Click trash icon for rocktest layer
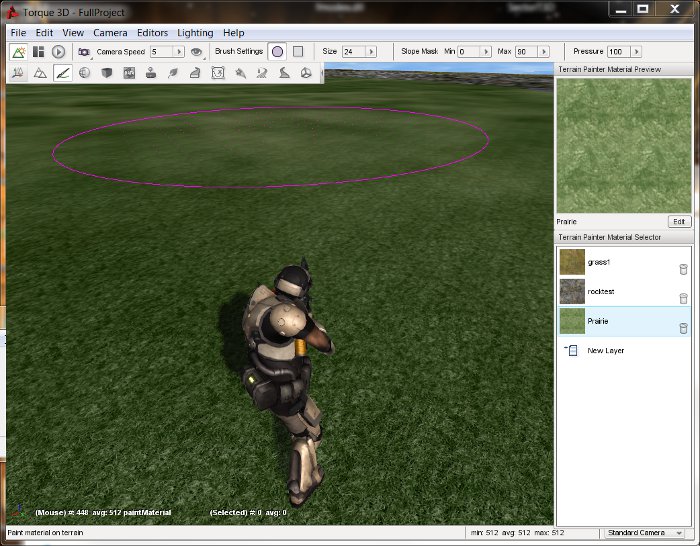700x546 pixels. tap(683, 298)
